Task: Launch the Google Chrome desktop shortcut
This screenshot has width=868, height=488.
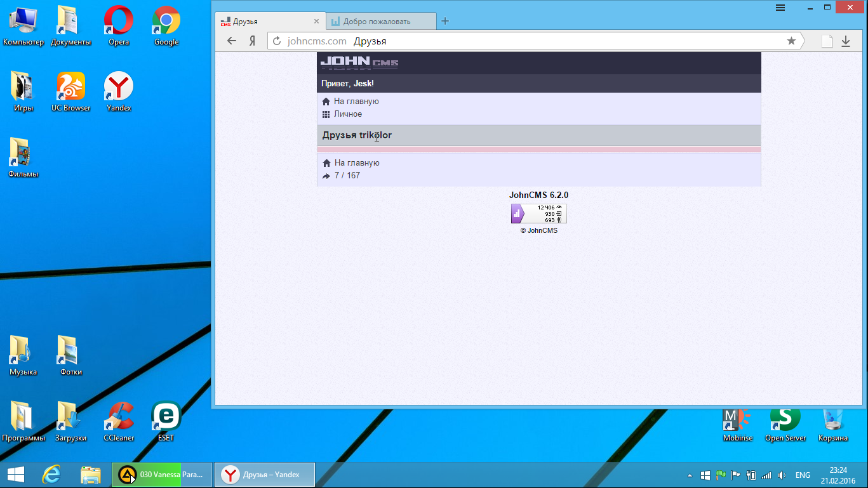Action: click(166, 27)
